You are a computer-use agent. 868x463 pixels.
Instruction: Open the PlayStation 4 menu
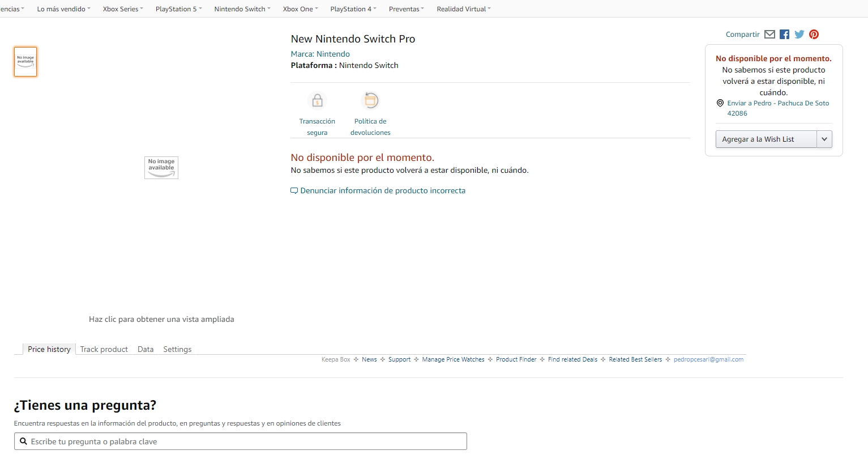click(353, 9)
